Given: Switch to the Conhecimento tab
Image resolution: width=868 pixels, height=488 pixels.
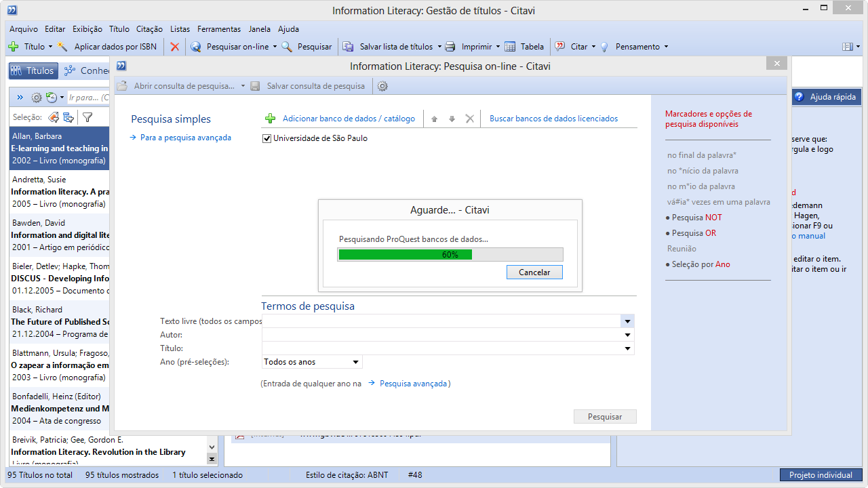Looking at the screenshot, I should click(87, 70).
